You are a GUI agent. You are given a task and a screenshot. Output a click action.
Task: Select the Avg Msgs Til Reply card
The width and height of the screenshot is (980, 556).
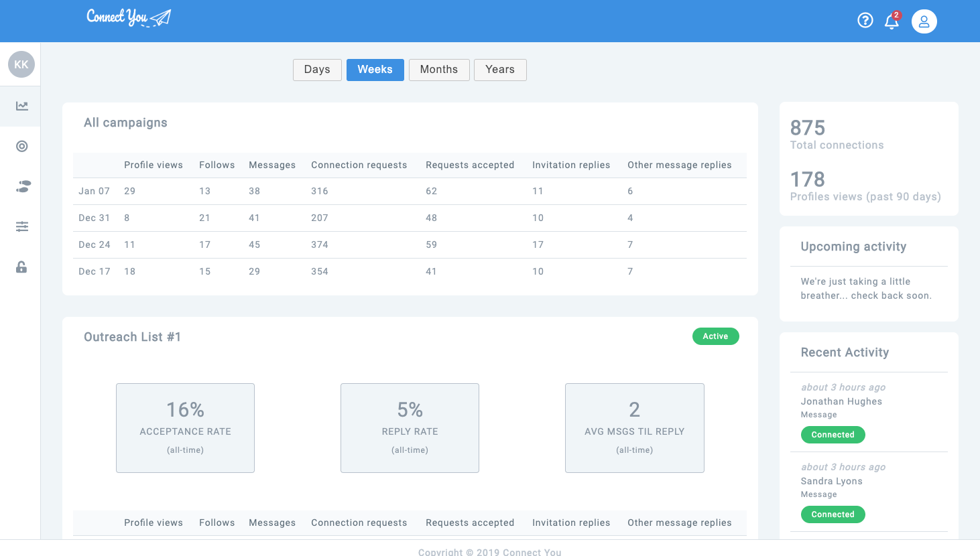[x=634, y=428]
